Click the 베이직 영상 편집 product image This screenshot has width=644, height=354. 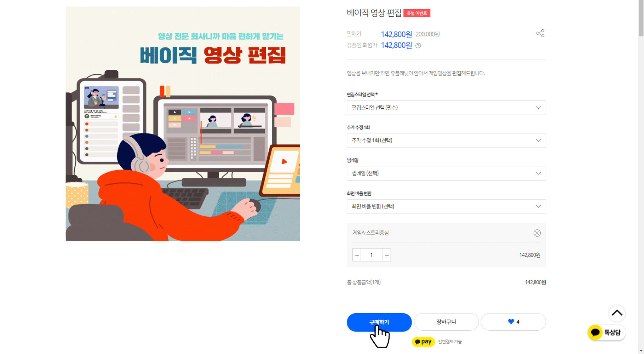click(x=183, y=124)
